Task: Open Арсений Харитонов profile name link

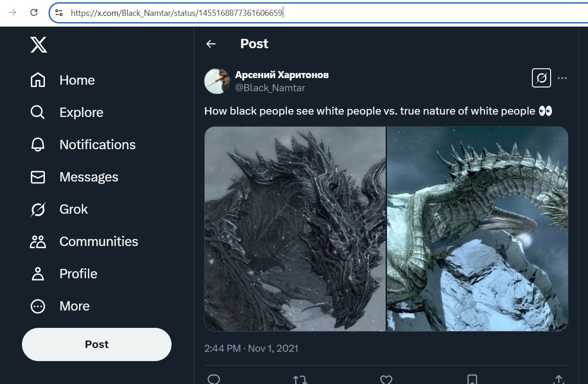Action: pyautogui.click(x=282, y=75)
